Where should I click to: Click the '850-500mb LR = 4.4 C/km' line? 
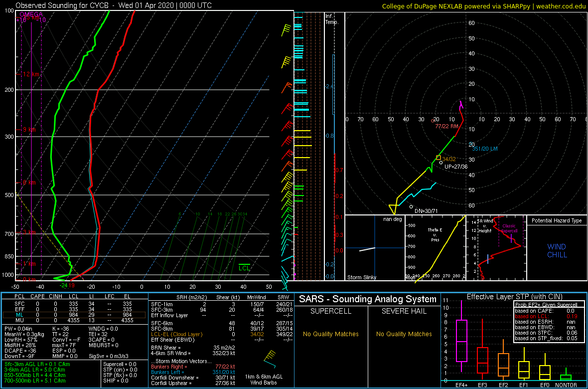[x=35, y=375]
